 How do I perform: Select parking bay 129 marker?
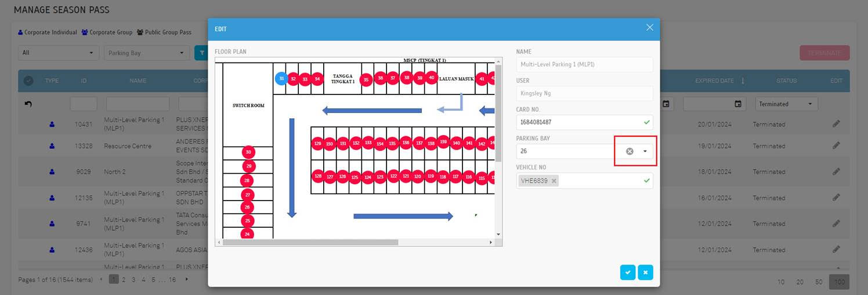(x=317, y=143)
